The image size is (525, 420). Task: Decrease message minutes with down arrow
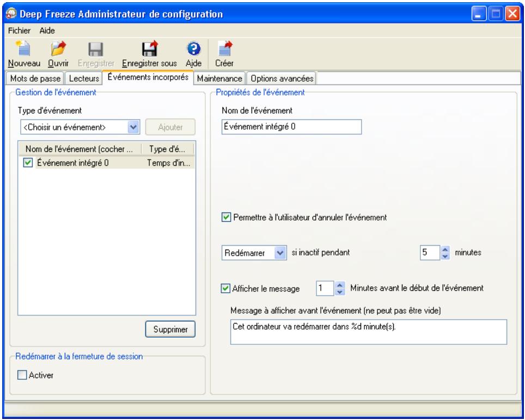point(339,292)
